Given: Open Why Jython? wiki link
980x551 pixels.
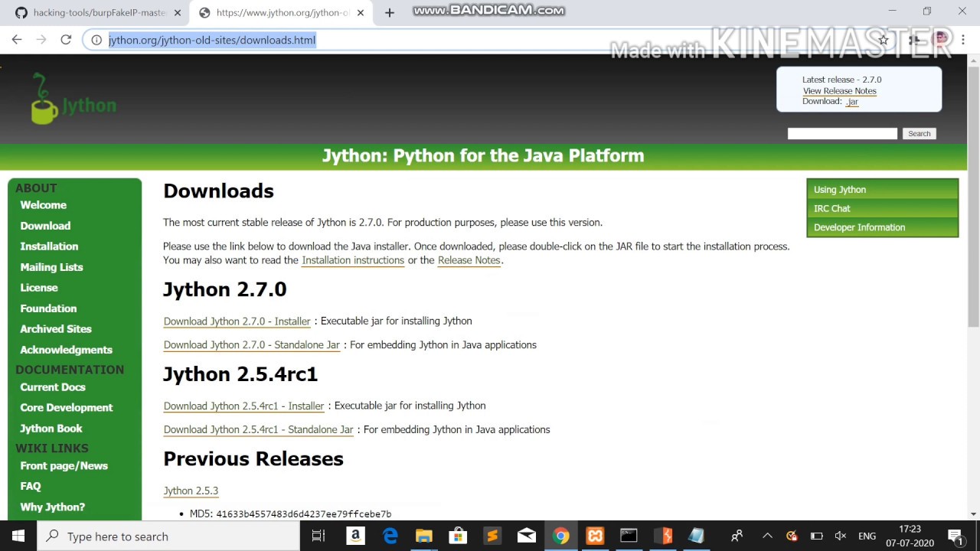Looking at the screenshot, I should (x=52, y=507).
